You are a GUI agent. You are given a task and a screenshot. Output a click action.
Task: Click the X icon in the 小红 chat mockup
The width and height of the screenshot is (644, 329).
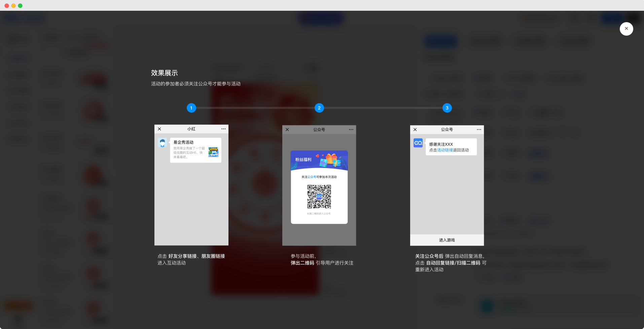pos(159,129)
